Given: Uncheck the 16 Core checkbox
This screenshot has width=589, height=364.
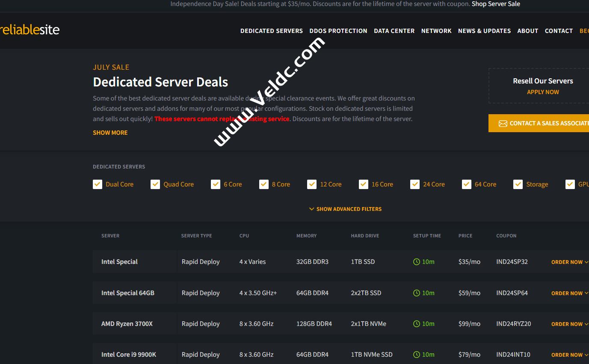Looking at the screenshot, I should [364, 184].
